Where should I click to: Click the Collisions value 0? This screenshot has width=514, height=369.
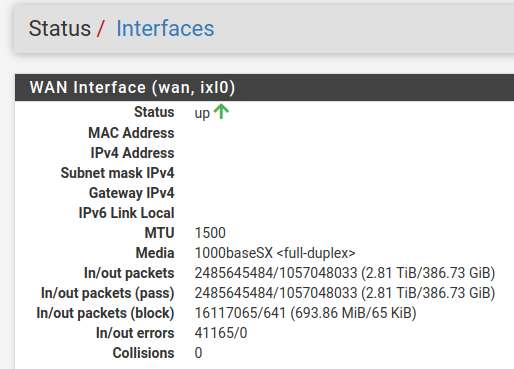pyautogui.click(x=198, y=353)
